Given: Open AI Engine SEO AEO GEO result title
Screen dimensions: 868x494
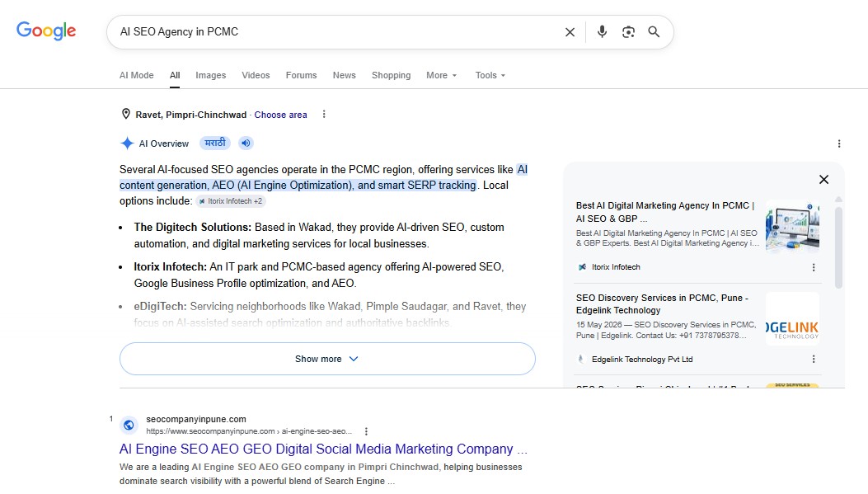Looking at the screenshot, I should [323, 449].
